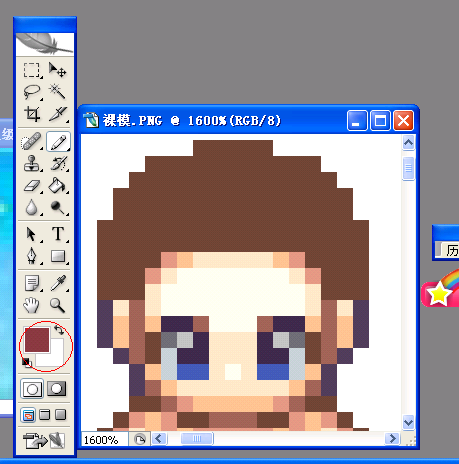Select the Hand tool

tap(32, 305)
